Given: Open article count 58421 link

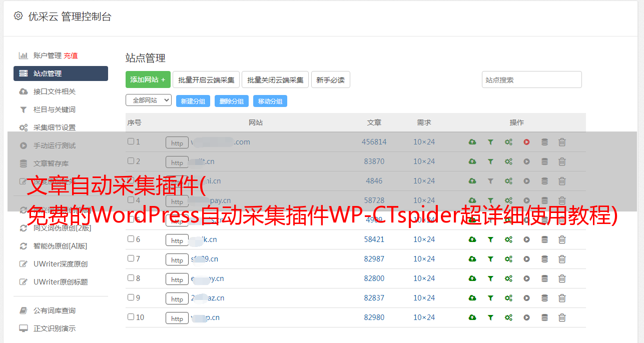Looking at the screenshot, I should tap(374, 239).
